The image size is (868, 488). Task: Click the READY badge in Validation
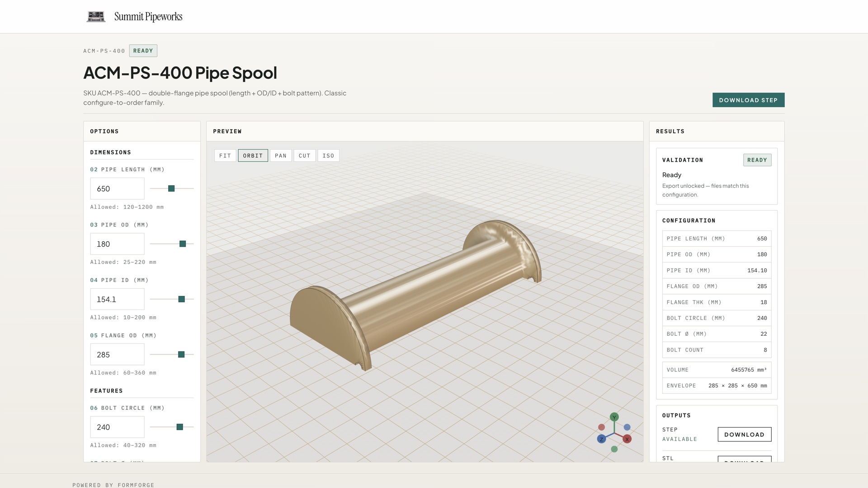coord(757,160)
